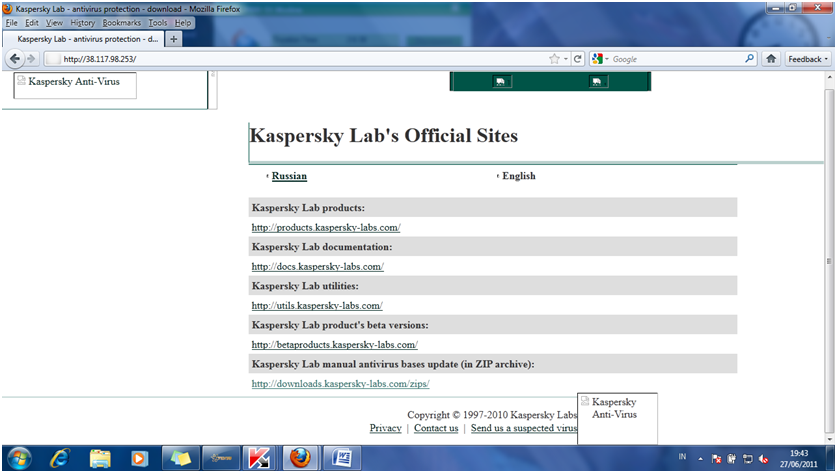Screen dimensions: 837x473
Task: Click the Google search engine icon
Action: coord(597,59)
